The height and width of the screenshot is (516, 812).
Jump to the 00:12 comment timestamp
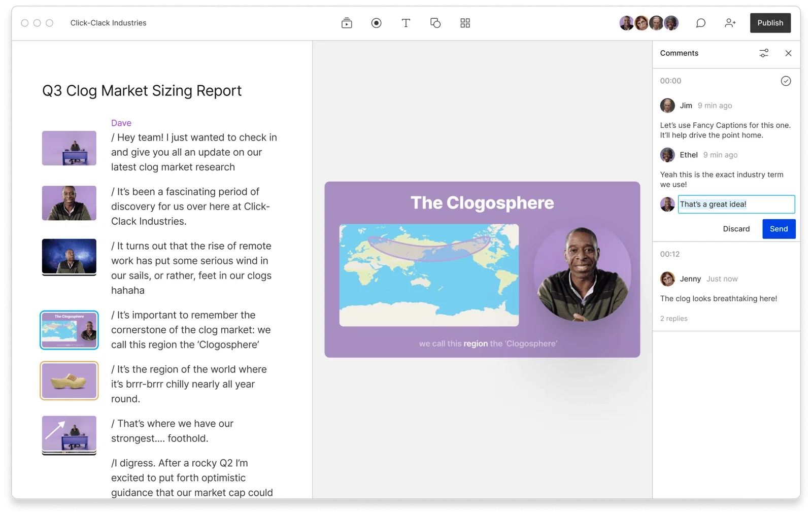click(669, 254)
